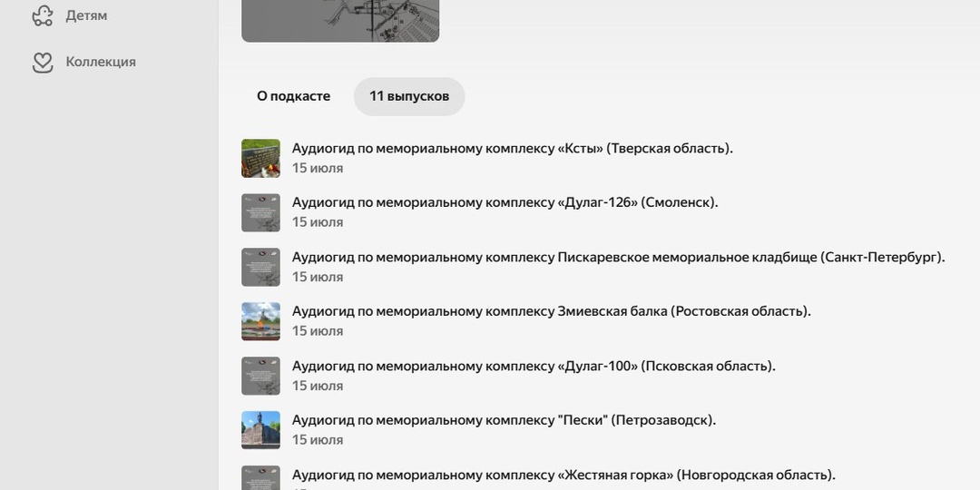Click the 15 июля date under Змиевская балка
The image size is (980, 490).
[318, 331]
